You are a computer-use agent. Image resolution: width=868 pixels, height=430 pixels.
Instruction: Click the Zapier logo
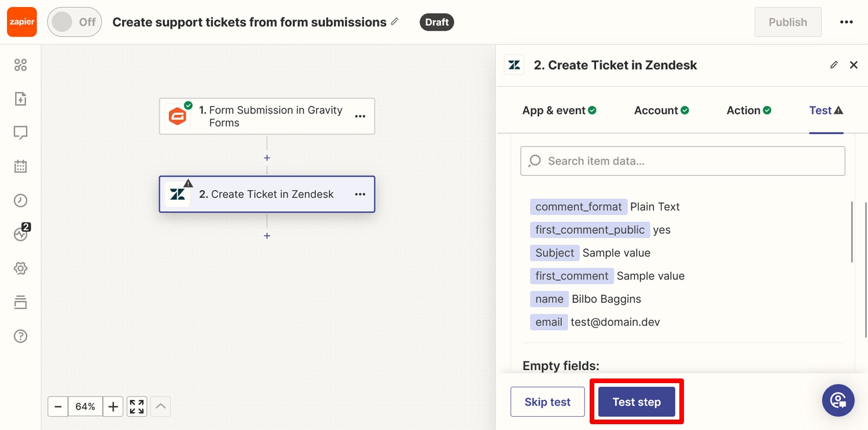22,22
